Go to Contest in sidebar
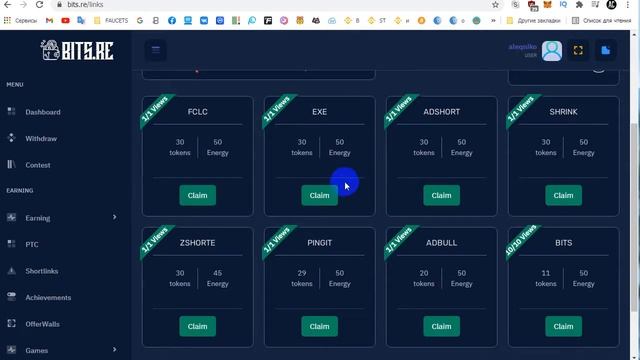This screenshot has width=640, height=360. tap(38, 165)
